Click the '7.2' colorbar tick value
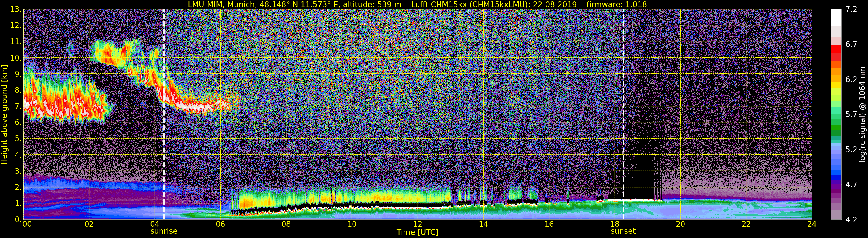Screen dimensions: 868x238 point(851,10)
